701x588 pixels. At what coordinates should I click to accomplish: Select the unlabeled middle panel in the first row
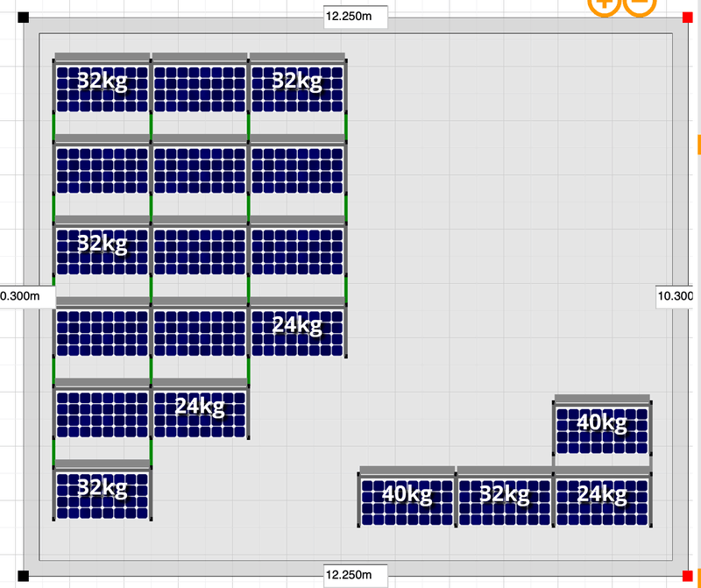point(200,89)
